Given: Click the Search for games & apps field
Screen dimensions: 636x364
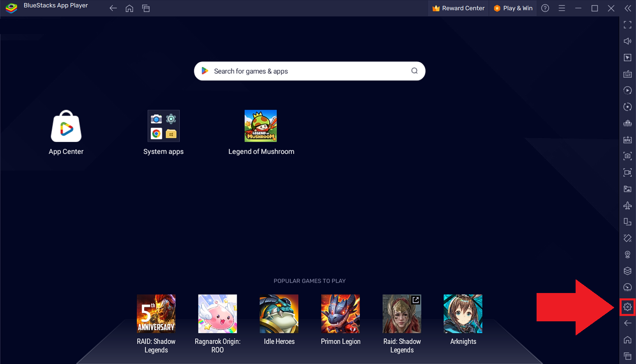Looking at the screenshot, I should 309,71.
